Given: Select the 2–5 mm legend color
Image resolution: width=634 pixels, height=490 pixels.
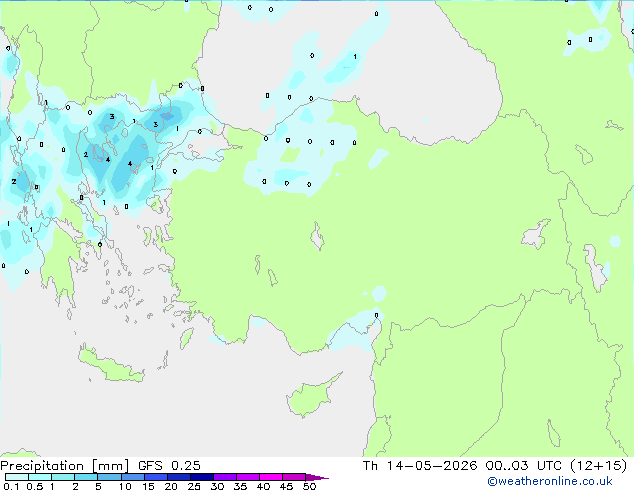Looking at the screenshot, I should pos(86,477).
